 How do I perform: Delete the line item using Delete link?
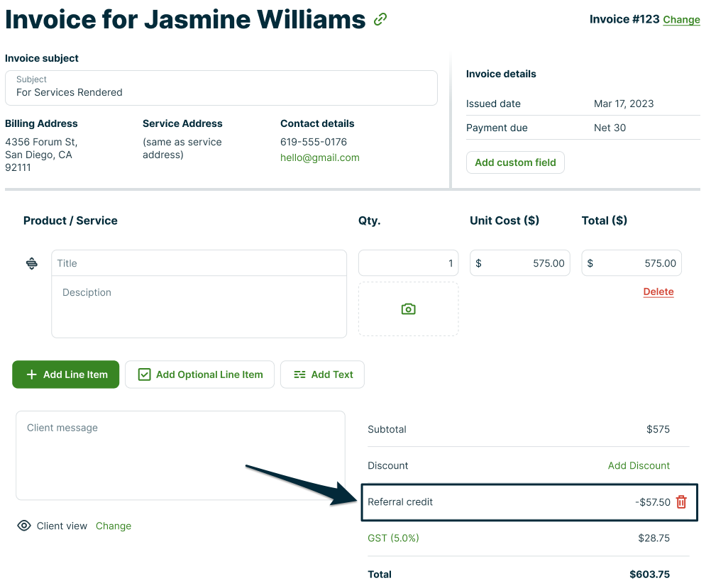(658, 292)
